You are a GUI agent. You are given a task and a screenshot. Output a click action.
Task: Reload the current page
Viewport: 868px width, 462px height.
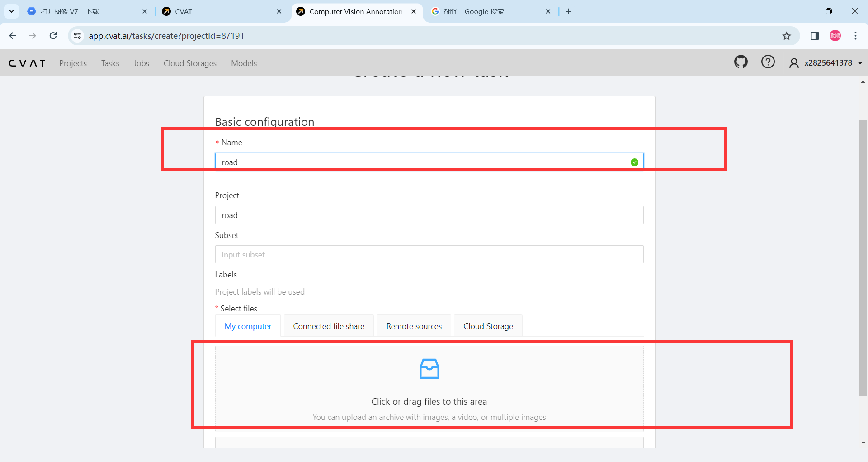[x=53, y=36]
